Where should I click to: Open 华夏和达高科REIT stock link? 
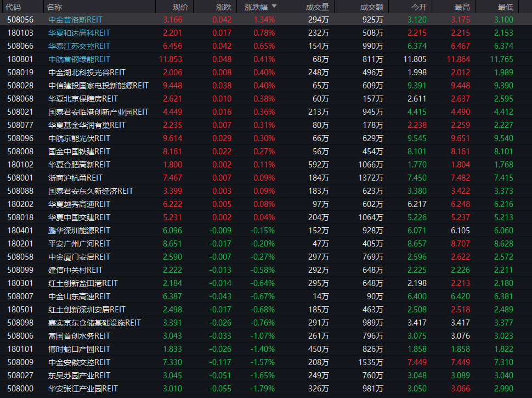click(x=79, y=33)
